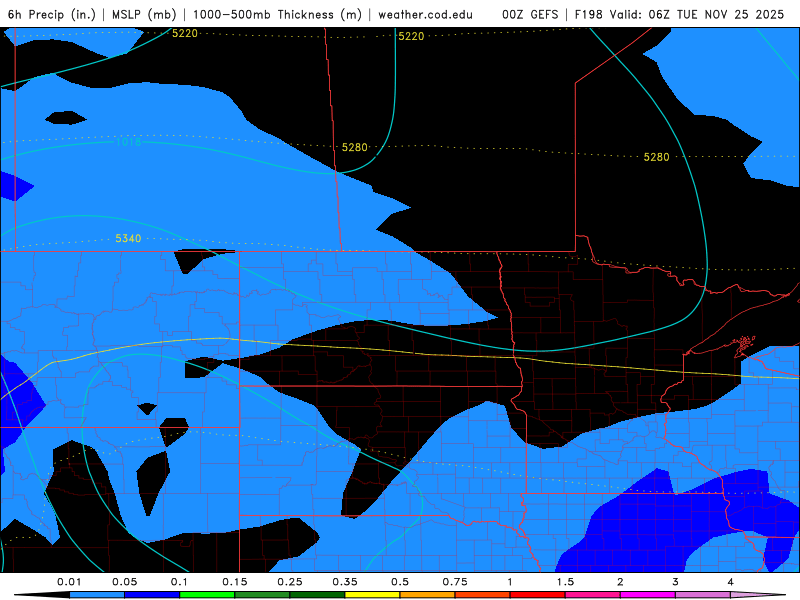
Task: Pick the dark blue 0.05 legend swatch
Action: click(152, 595)
